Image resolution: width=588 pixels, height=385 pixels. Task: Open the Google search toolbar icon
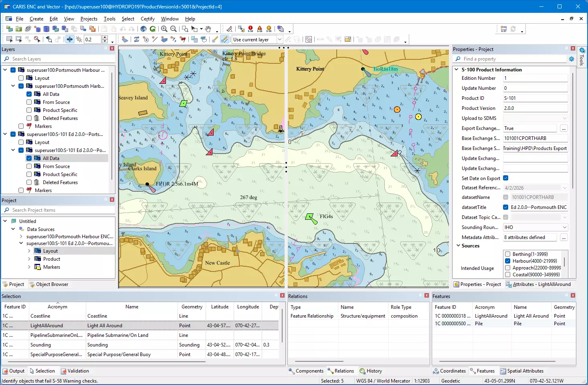point(153,28)
